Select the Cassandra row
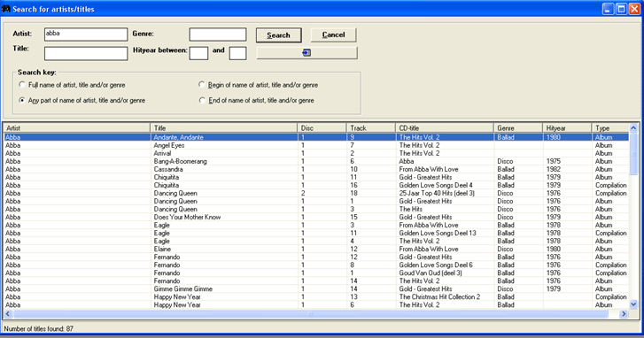Screen dimensions: 644x338 (316, 169)
